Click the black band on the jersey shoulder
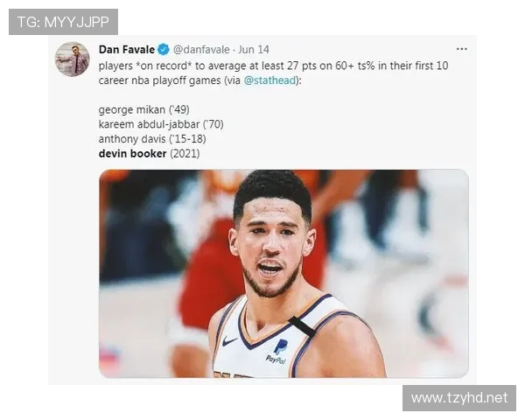The image size is (525, 420). tap(302, 326)
